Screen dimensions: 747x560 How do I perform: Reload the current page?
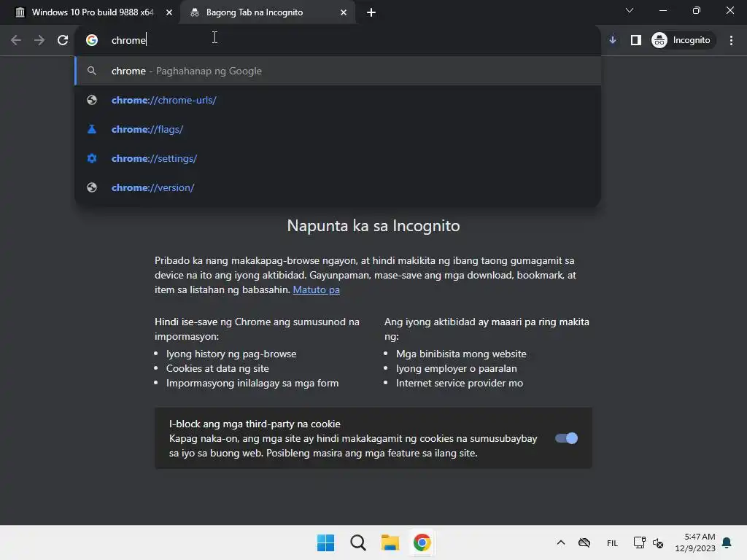point(63,40)
